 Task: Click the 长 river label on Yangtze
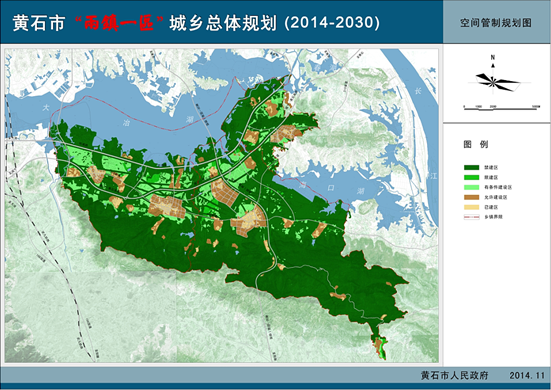click(418, 90)
